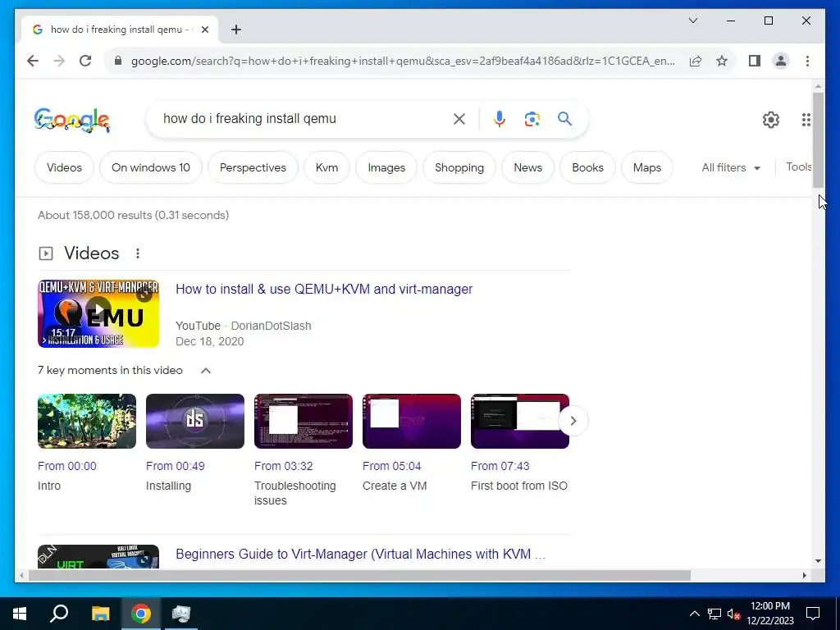The width and height of the screenshot is (840, 630).
Task: Switch to the Perspectives filter
Action: coord(253,167)
